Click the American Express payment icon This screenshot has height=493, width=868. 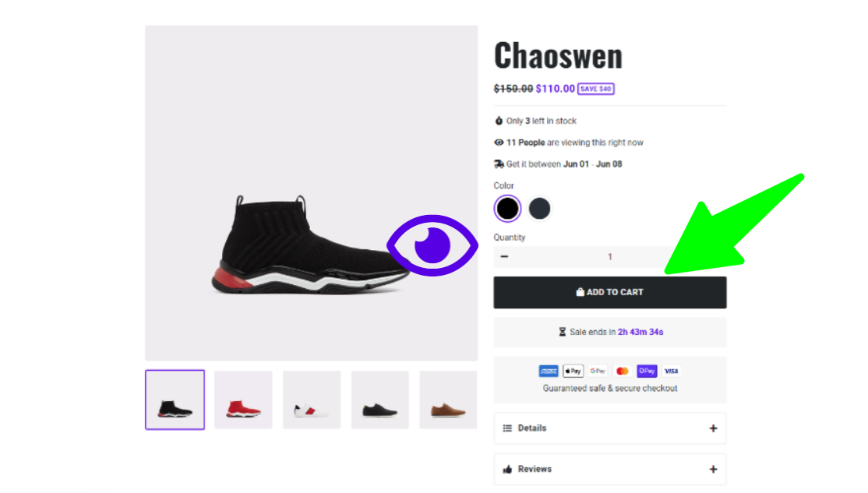[548, 371]
